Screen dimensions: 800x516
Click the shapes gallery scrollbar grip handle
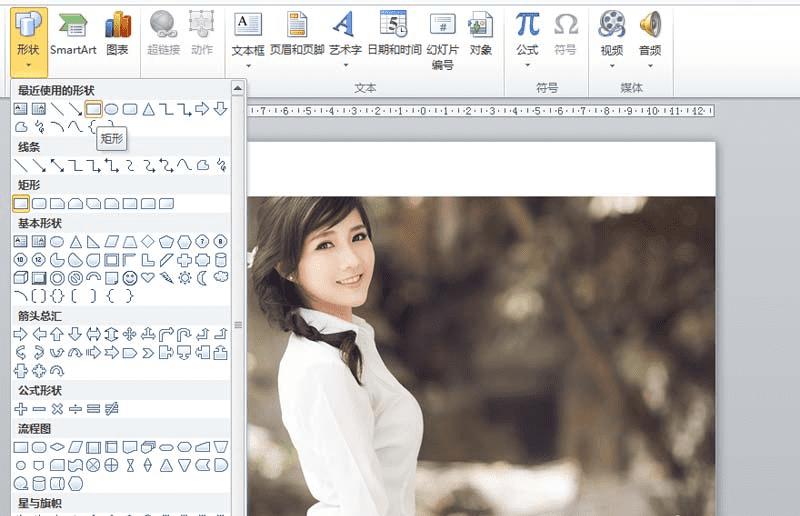point(238,325)
